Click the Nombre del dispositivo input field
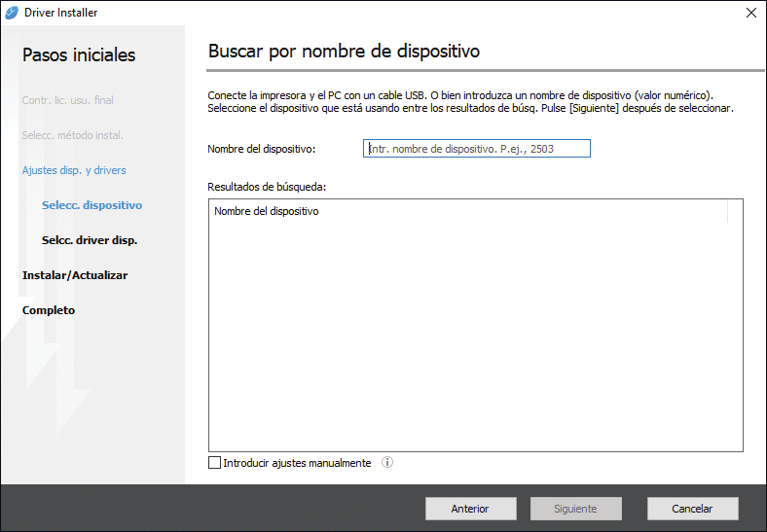Image resolution: width=767 pixels, height=532 pixels. click(477, 149)
